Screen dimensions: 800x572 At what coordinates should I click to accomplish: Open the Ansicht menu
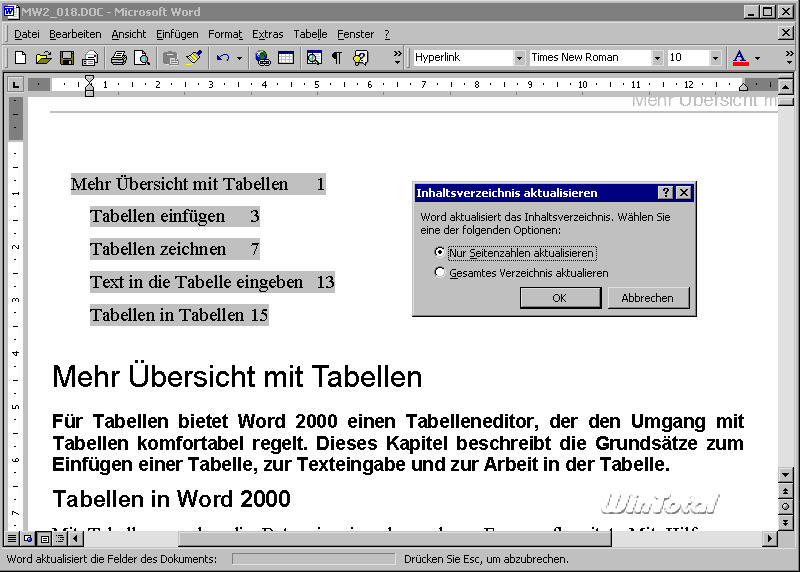tap(129, 34)
